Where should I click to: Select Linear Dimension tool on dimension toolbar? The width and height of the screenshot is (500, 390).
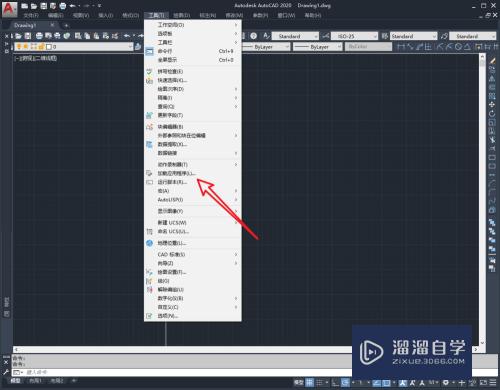tap(401, 47)
